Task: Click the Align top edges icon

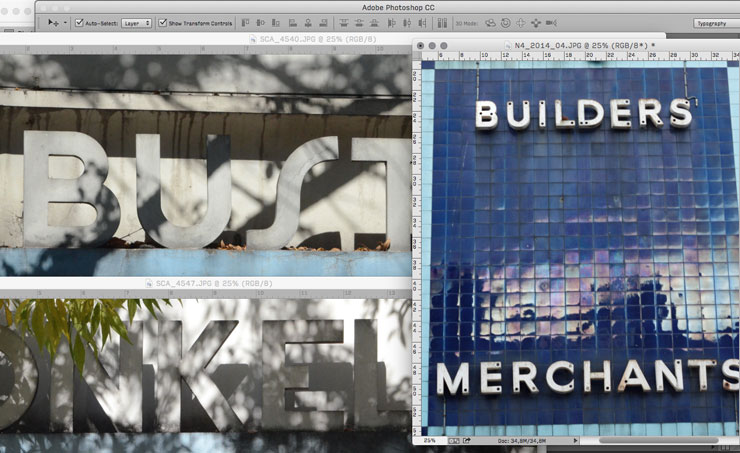Action: click(247, 22)
